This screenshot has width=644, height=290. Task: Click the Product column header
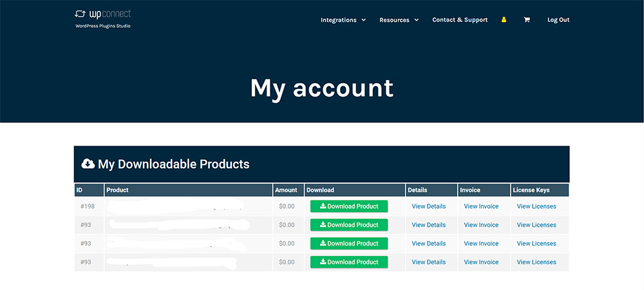pyautogui.click(x=189, y=190)
